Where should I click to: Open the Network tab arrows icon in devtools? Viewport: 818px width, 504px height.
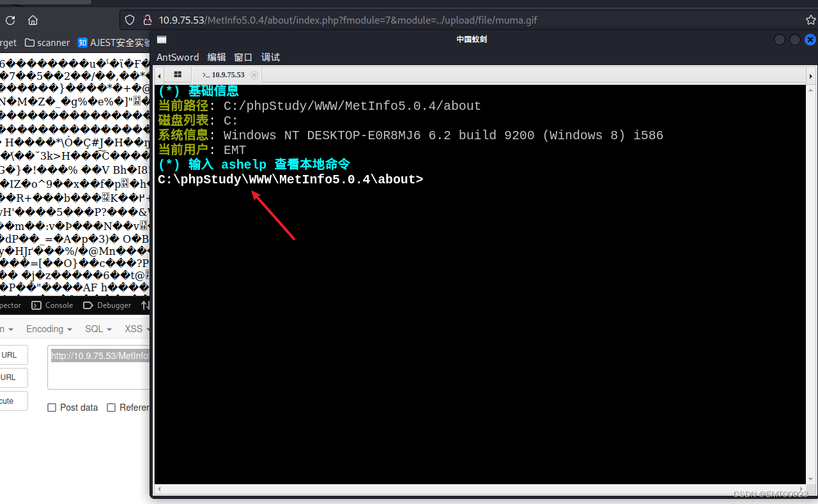[x=145, y=305]
